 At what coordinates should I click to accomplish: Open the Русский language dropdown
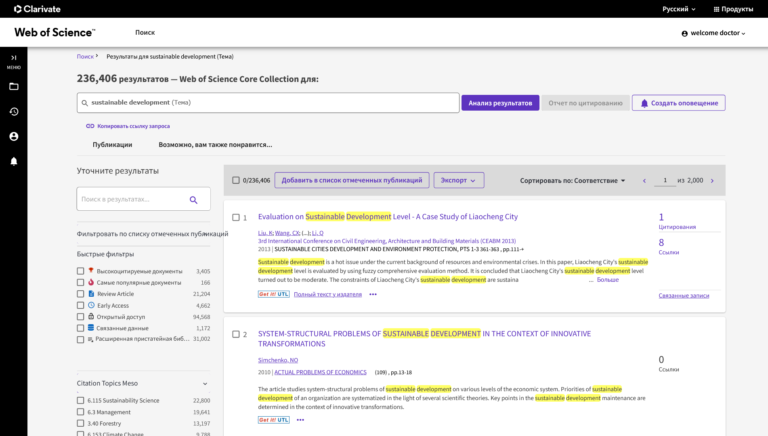coord(679,9)
